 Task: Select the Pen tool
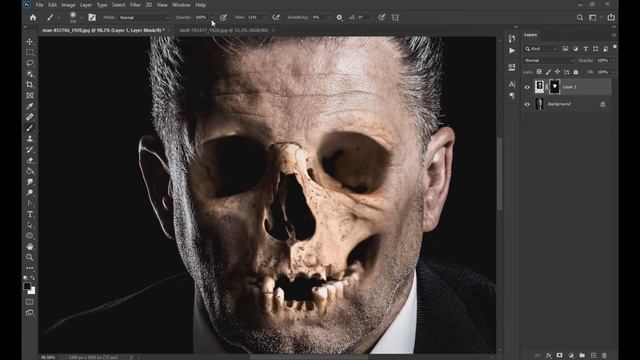click(30, 203)
